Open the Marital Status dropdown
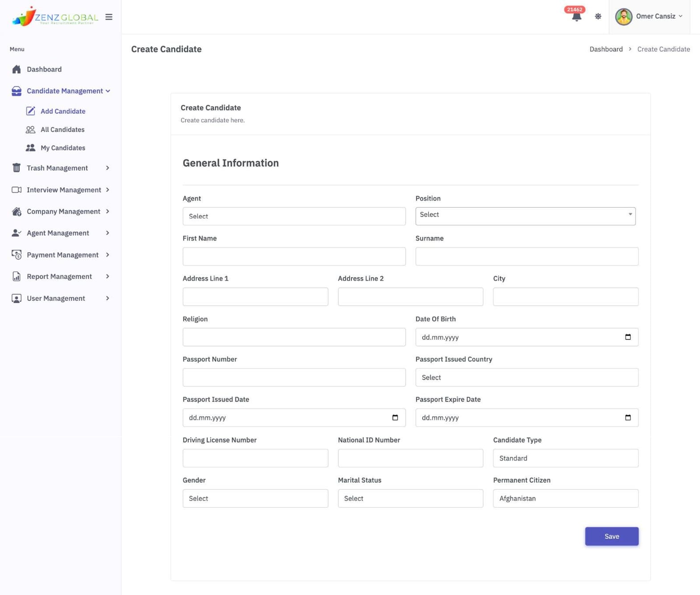 pyautogui.click(x=411, y=498)
